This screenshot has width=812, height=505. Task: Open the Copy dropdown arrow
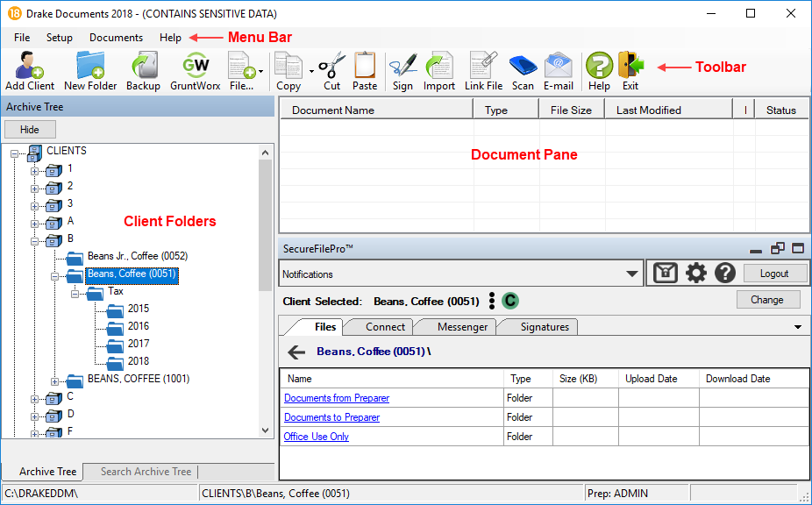tap(311, 72)
